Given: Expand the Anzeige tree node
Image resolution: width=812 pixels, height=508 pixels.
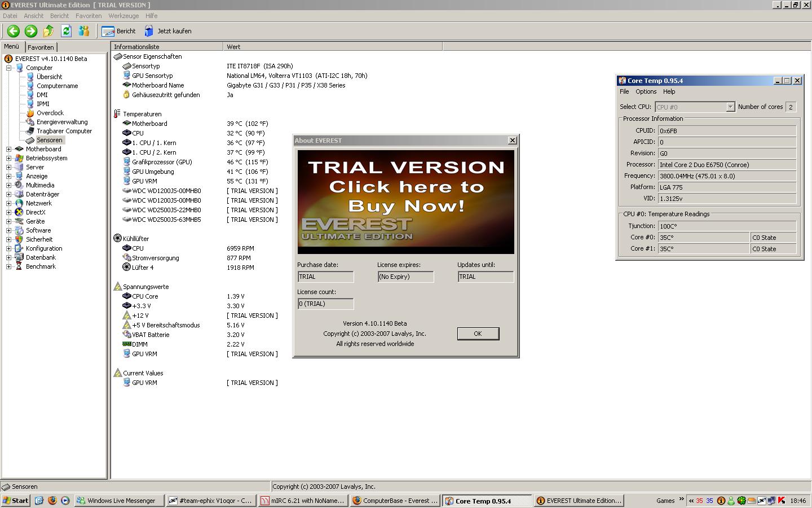Looking at the screenshot, I should pyautogui.click(x=9, y=176).
